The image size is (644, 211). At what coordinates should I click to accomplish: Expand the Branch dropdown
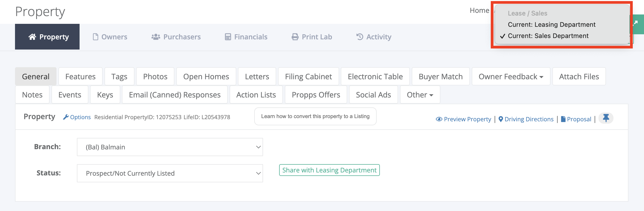(x=170, y=147)
